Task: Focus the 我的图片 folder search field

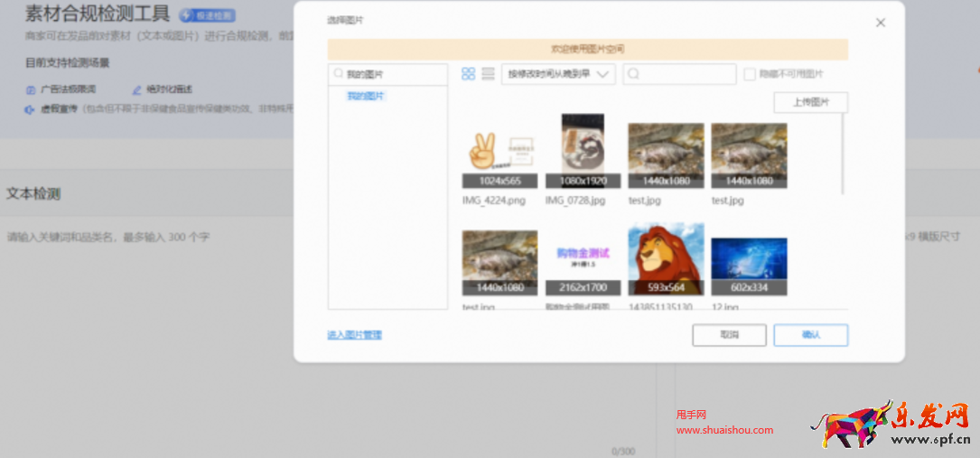Action: point(387,74)
